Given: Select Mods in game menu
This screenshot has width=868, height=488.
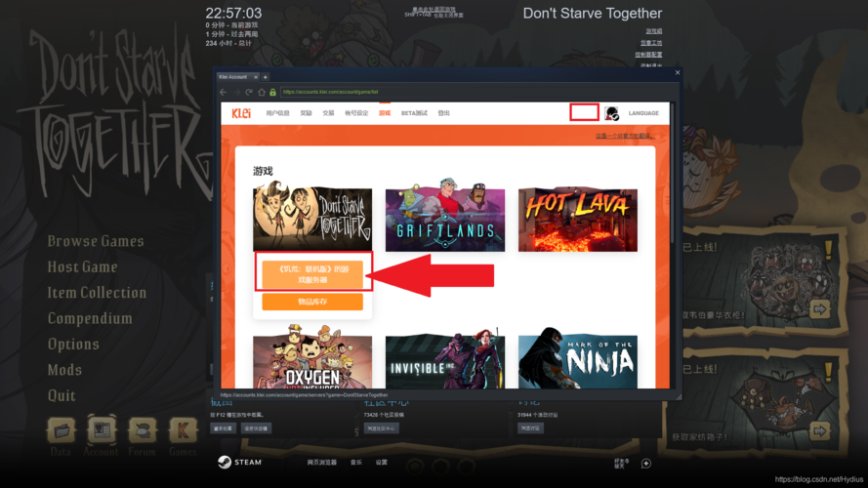Looking at the screenshot, I should [64, 370].
